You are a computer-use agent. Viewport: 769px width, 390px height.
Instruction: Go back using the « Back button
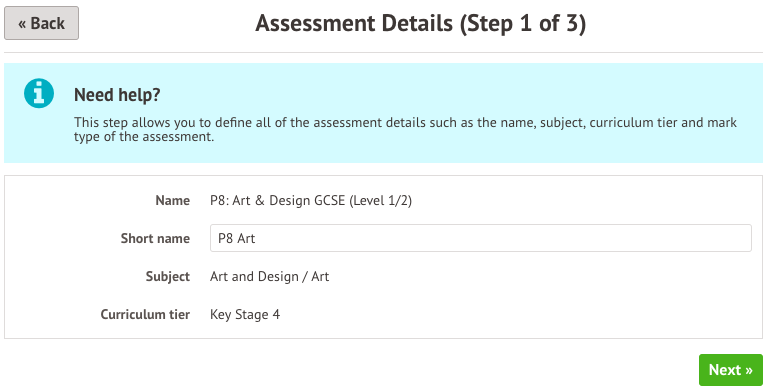[41, 23]
